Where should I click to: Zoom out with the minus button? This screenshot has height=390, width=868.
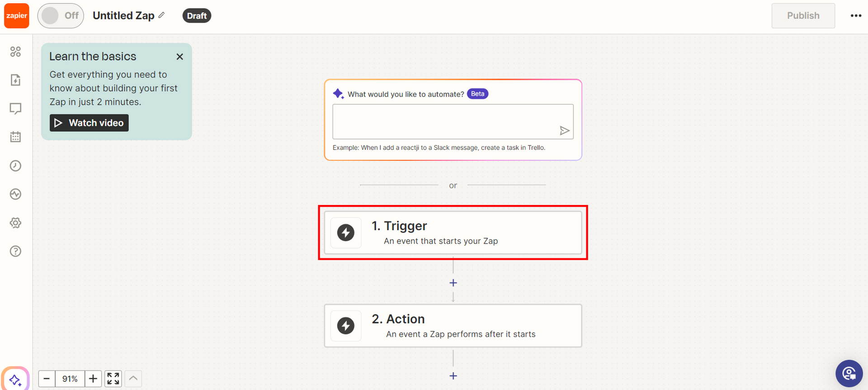[47, 379]
